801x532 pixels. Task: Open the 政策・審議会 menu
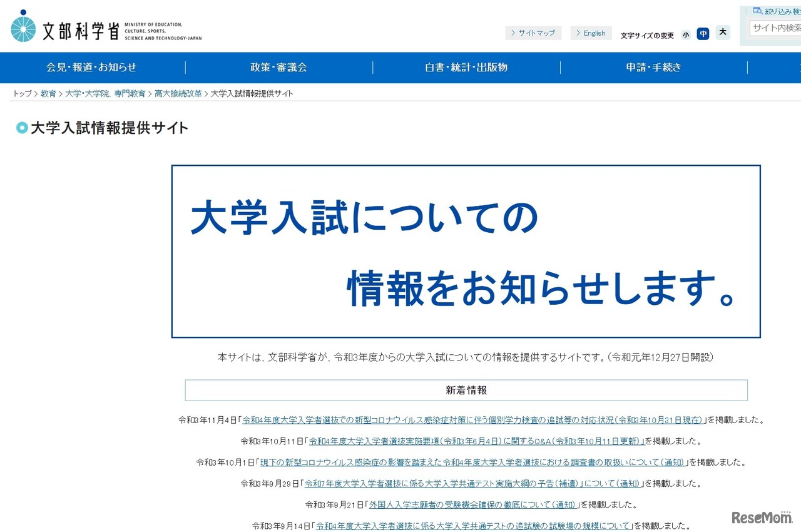tap(278, 68)
